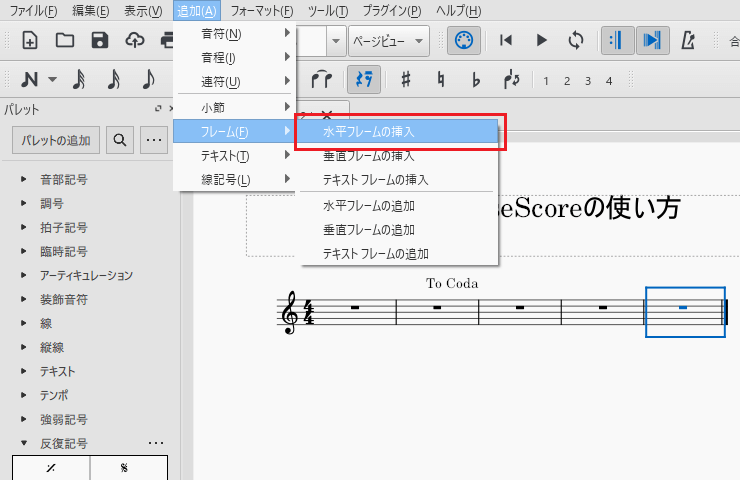Toggle the metronome icon
Viewport: 740px width, 480px height.
(x=688, y=40)
